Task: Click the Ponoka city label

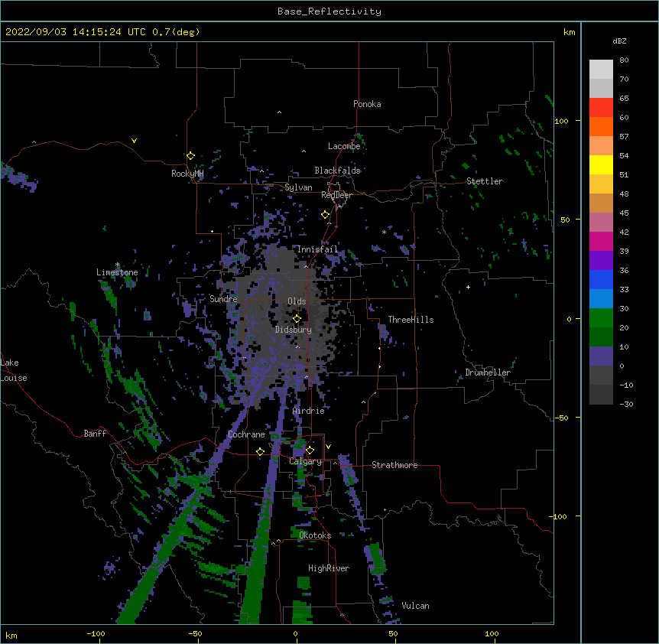Action: pos(367,104)
